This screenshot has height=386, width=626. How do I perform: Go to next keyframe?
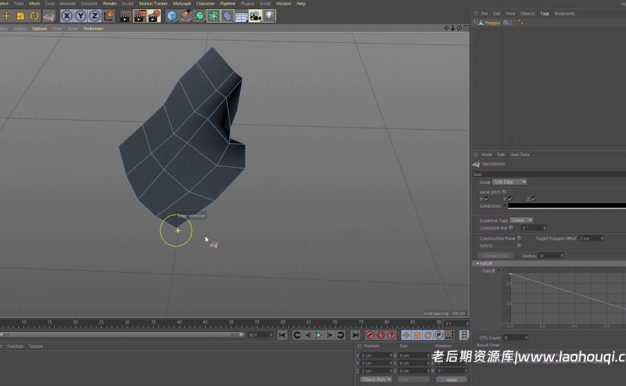tap(341, 335)
